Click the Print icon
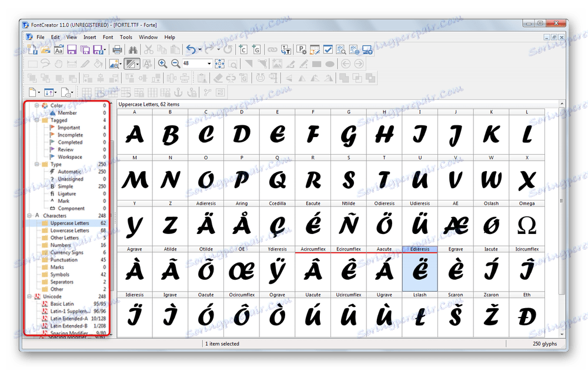 [118, 49]
